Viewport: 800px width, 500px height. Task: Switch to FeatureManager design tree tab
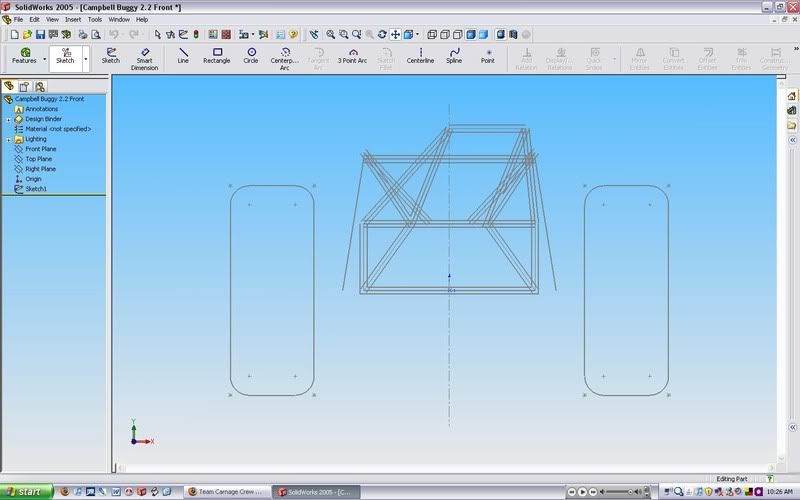point(9,86)
